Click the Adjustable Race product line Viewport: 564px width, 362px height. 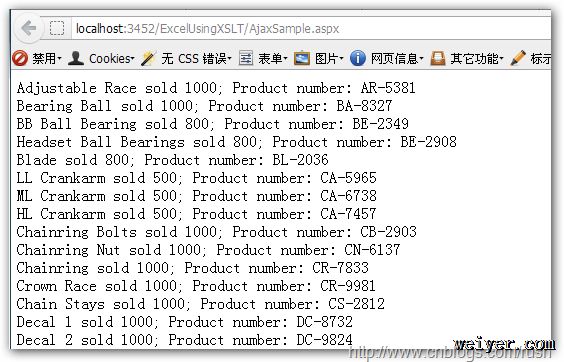point(216,88)
